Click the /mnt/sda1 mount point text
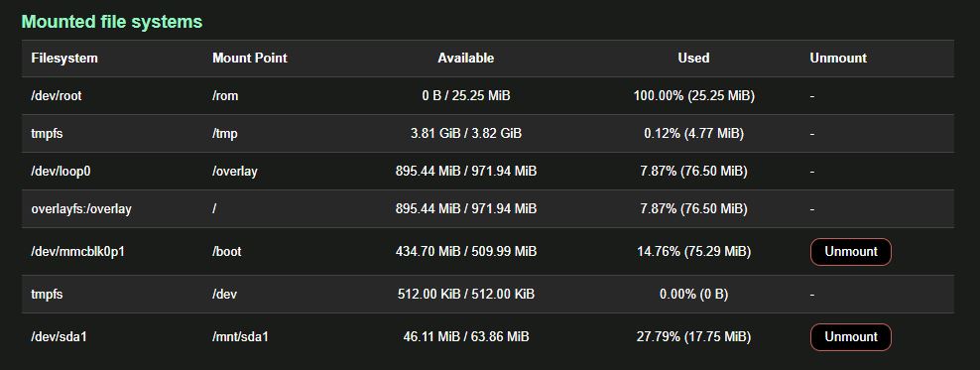The image size is (980, 370). tap(241, 337)
